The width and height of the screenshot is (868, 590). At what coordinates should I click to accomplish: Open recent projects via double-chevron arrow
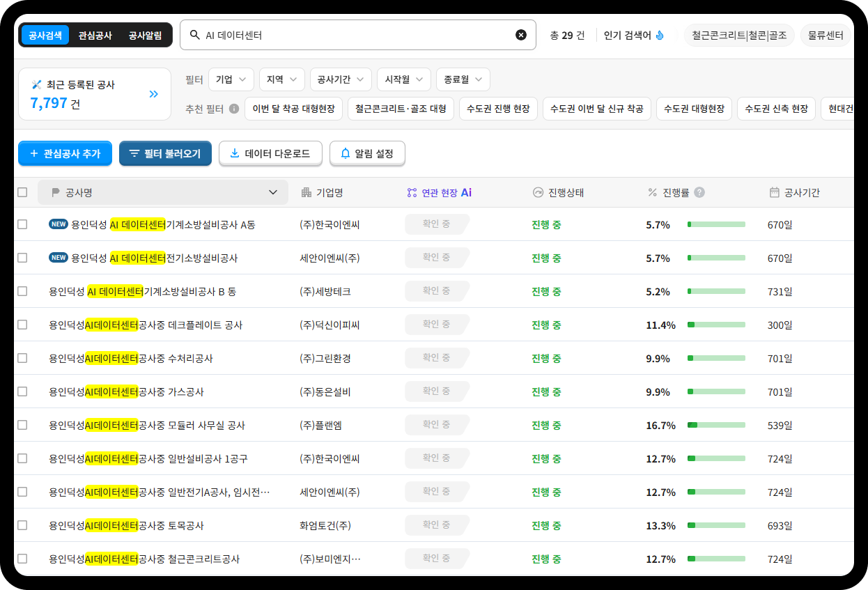(154, 94)
